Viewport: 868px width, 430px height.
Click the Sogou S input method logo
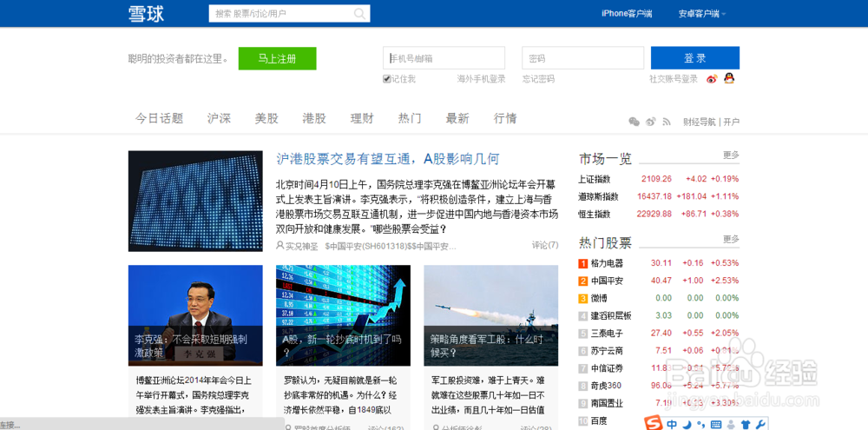pyautogui.click(x=655, y=424)
